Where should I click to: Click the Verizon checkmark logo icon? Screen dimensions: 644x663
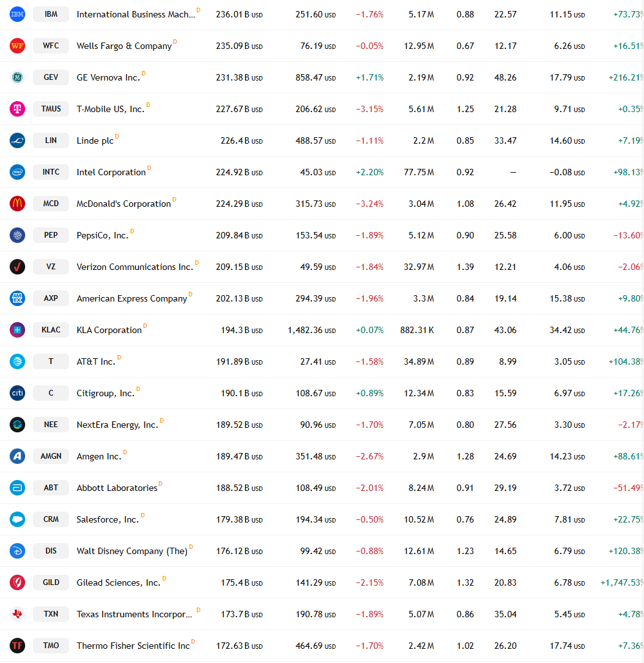pyautogui.click(x=17, y=267)
